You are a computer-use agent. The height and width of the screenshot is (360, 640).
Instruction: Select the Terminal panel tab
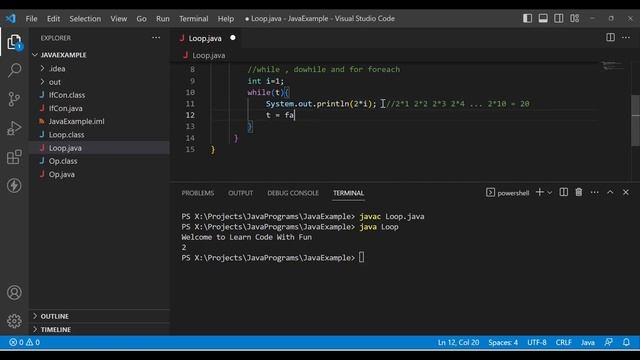pos(348,193)
